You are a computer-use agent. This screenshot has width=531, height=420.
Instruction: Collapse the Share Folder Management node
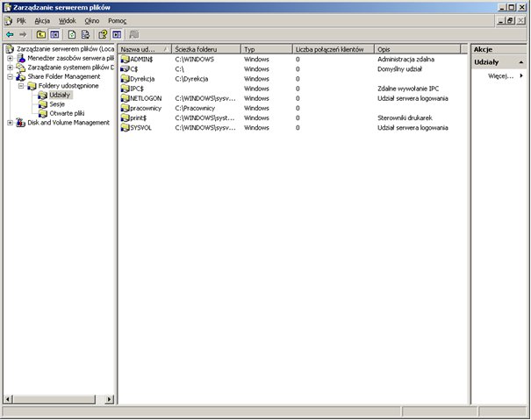11,76
